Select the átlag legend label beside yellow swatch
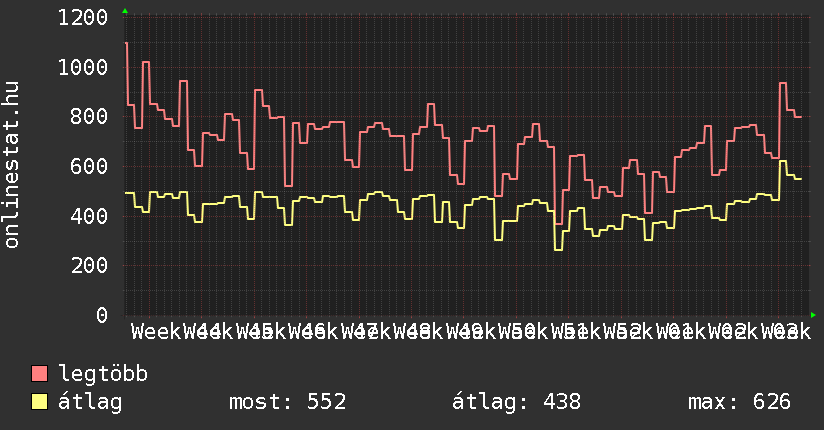Image resolution: width=824 pixels, height=430 pixels. coord(90,402)
